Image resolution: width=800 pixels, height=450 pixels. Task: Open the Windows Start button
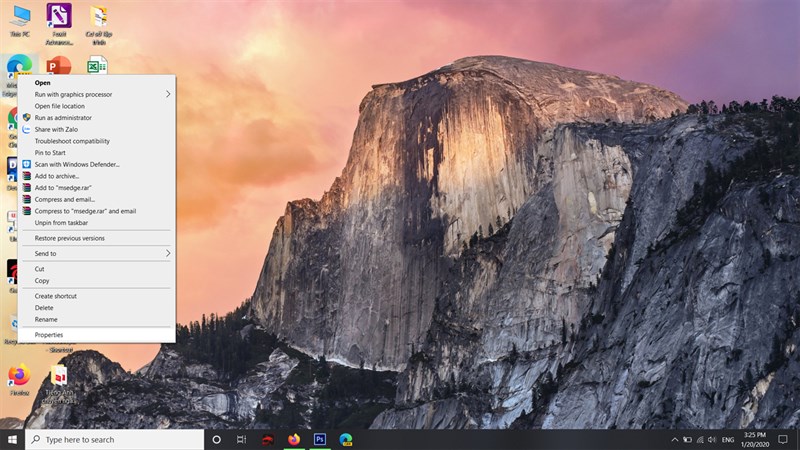click(x=12, y=439)
